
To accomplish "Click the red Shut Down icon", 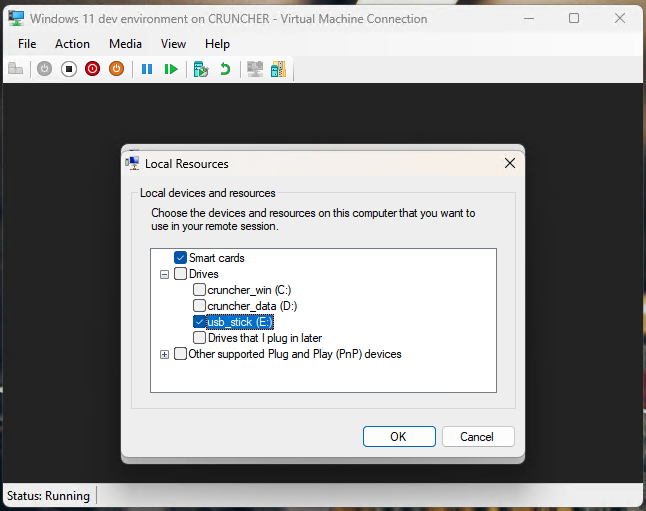I will tap(93, 69).
